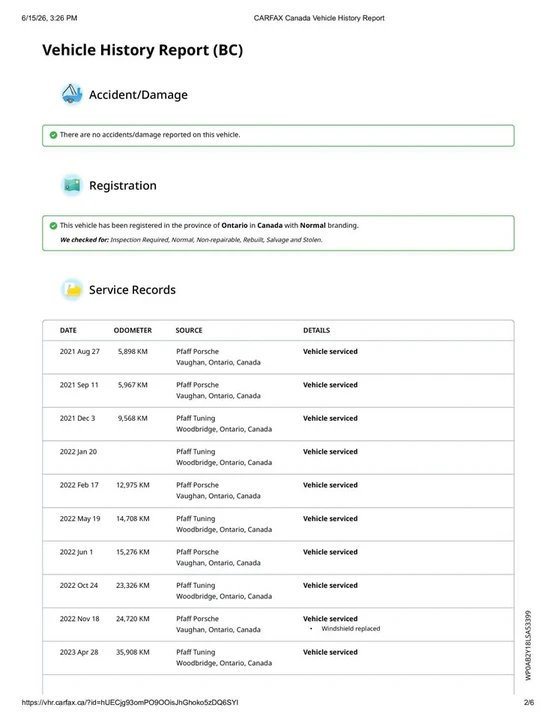Select the 2022 May 19 date cell
556x720 pixels.
(80, 518)
